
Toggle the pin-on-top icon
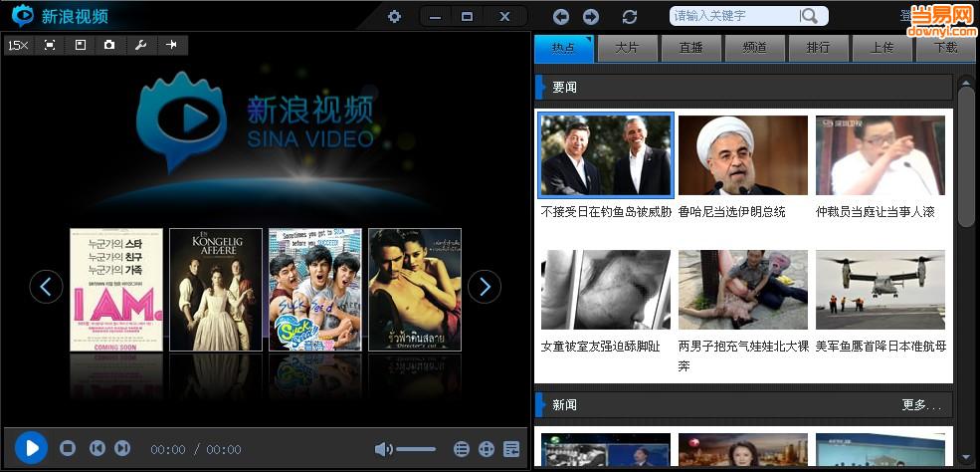171,45
